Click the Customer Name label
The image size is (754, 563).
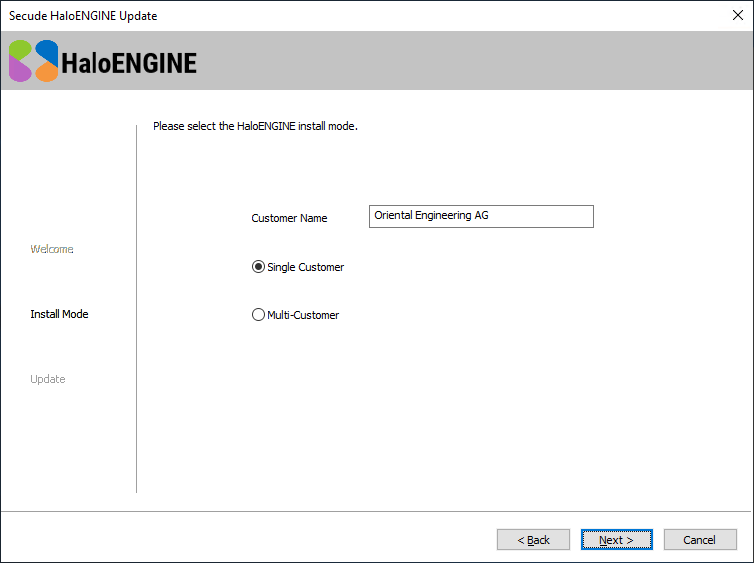point(289,218)
